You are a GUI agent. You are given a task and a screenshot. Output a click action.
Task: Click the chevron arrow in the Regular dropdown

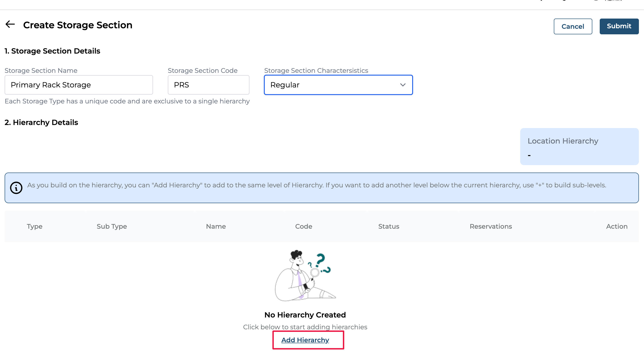tap(402, 85)
